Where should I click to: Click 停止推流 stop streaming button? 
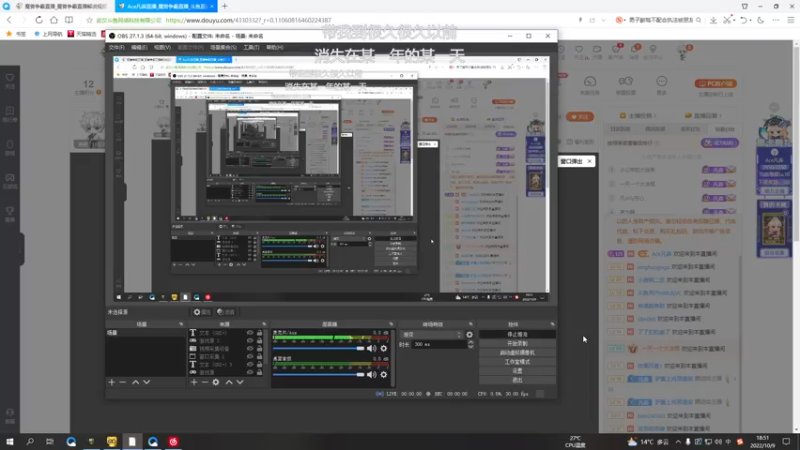[517, 335]
